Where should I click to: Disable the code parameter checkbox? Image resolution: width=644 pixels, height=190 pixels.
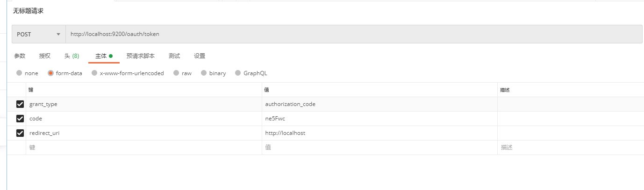20,119
